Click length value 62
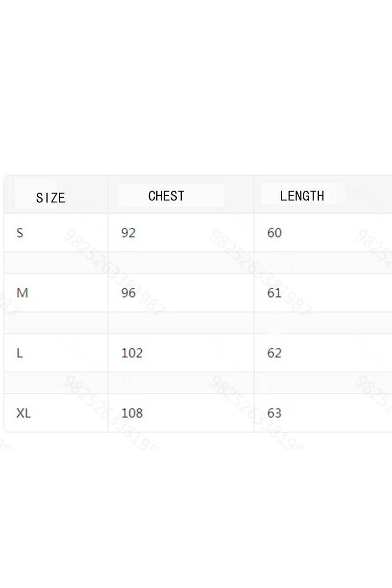 274,353
